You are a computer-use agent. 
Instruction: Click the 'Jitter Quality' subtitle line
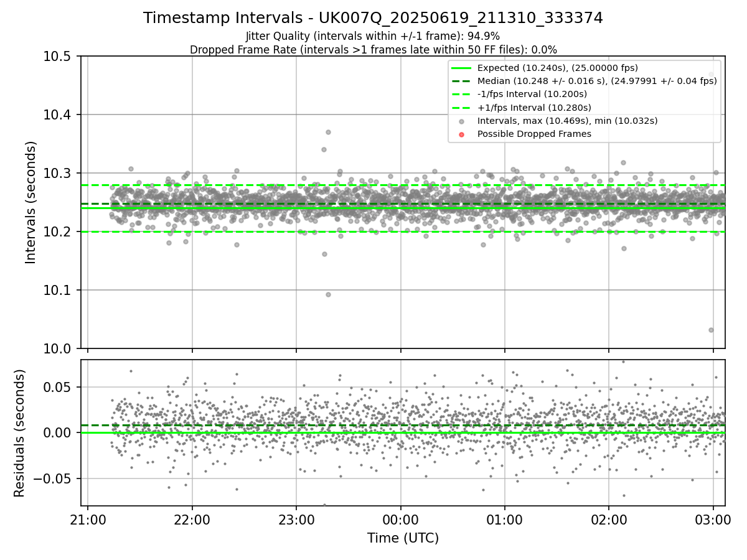pos(373,36)
